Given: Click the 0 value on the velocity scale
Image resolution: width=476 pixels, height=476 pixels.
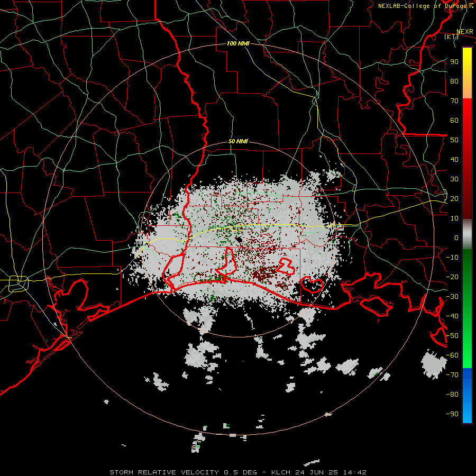Looking at the screenshot, I should pyautogui.click(x=456, y=237).
